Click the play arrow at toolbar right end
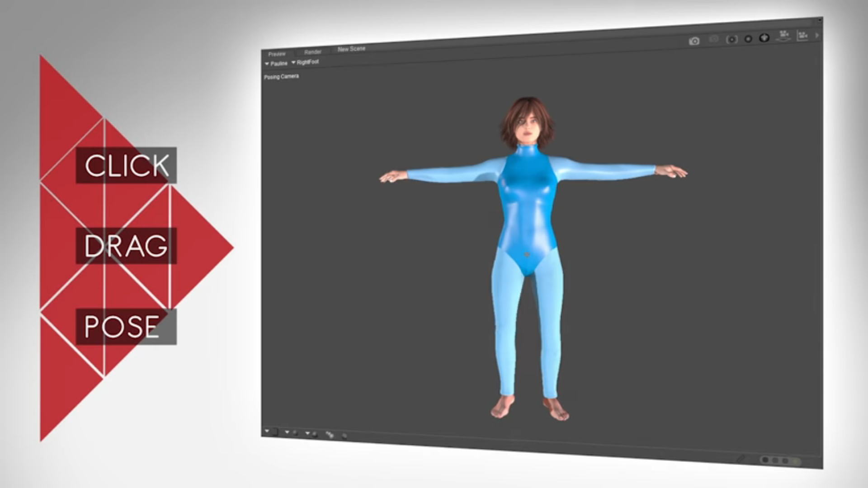The image size is (868, 488). 817,35
